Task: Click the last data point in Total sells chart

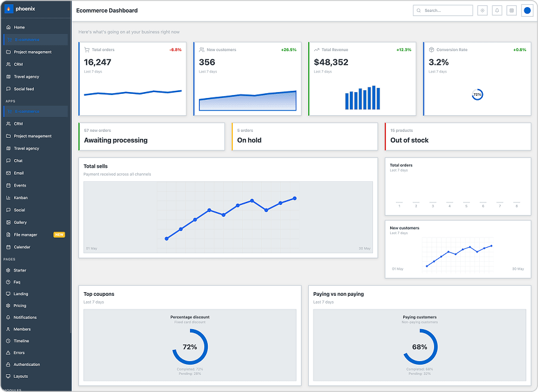Action: point(295,198)
